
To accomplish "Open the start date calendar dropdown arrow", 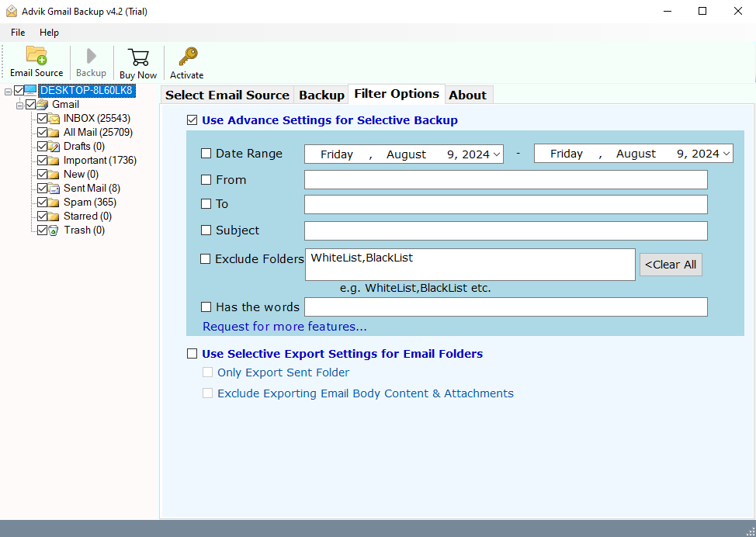I will [497, 154].
